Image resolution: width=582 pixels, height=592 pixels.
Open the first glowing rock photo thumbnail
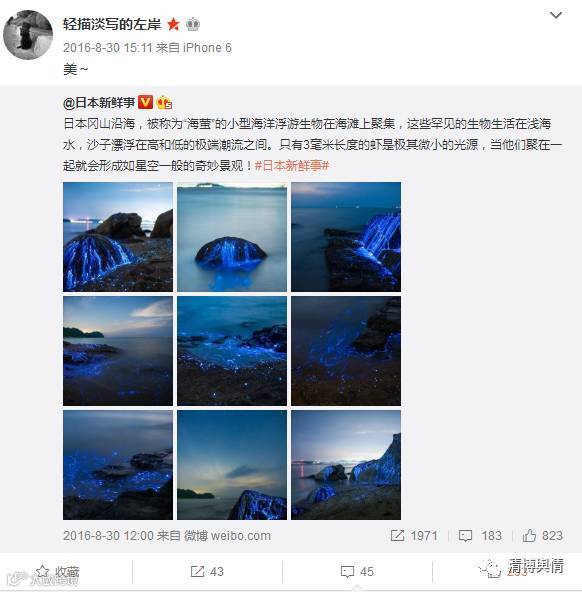pyautogui.click(x=118, y=237)
